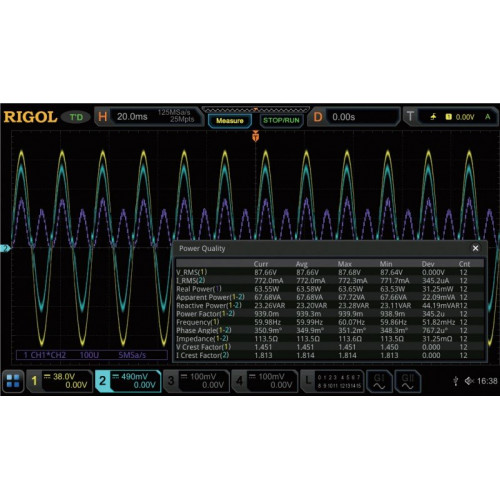Viewport: 500px width, 500px height.
Task: Click the RIGOL logo
Action: point(30,117)
